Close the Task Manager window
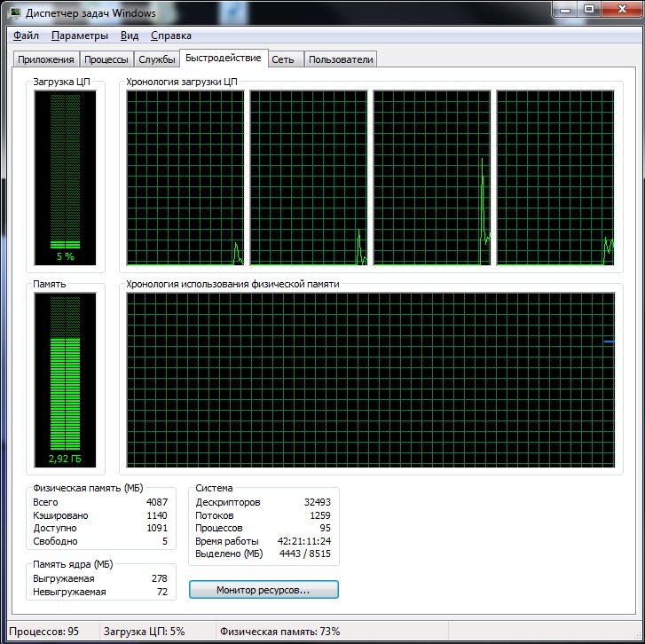Viewport: 645px width, 644px height. pyautogui.click(x=622, y=10)
